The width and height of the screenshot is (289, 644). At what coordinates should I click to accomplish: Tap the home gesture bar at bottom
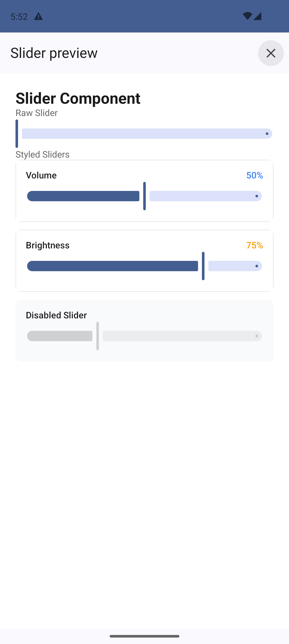point(144,636)
